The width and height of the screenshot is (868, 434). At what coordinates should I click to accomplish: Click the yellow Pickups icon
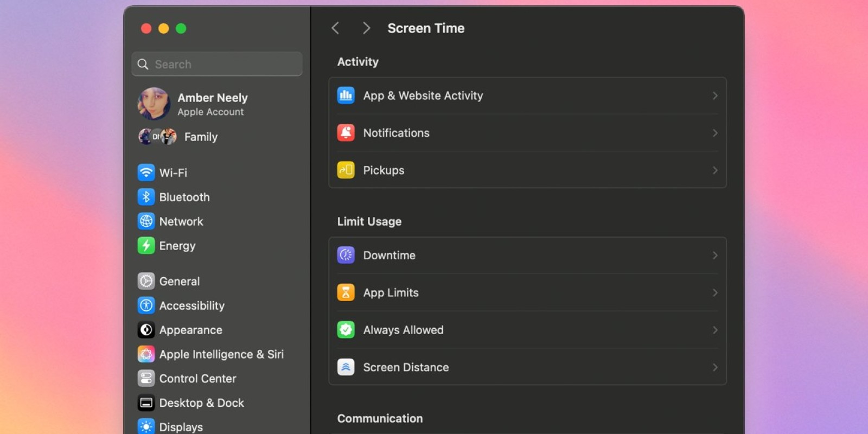(346, 170)
